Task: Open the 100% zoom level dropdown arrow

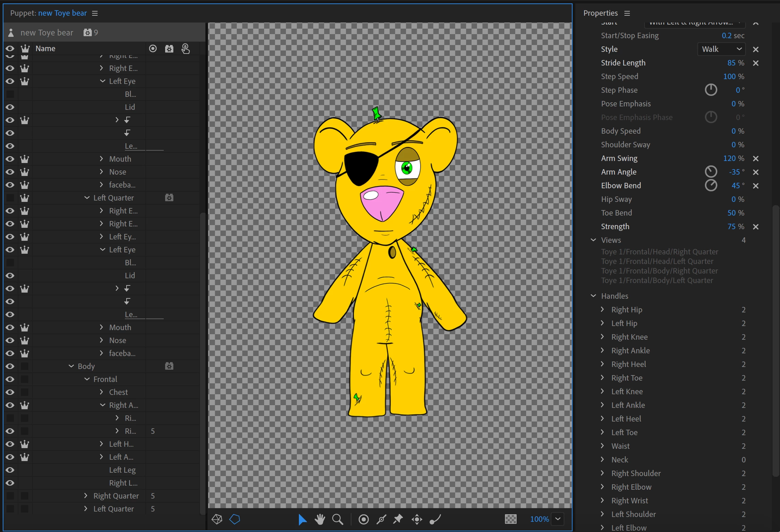Action: (x=558, y=519)
